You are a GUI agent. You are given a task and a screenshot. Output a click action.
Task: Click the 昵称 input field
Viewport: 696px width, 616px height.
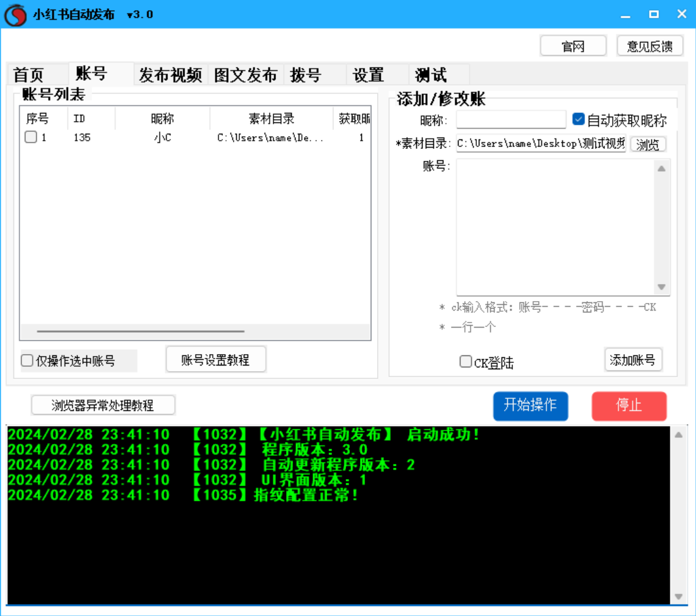click(511, 120)
